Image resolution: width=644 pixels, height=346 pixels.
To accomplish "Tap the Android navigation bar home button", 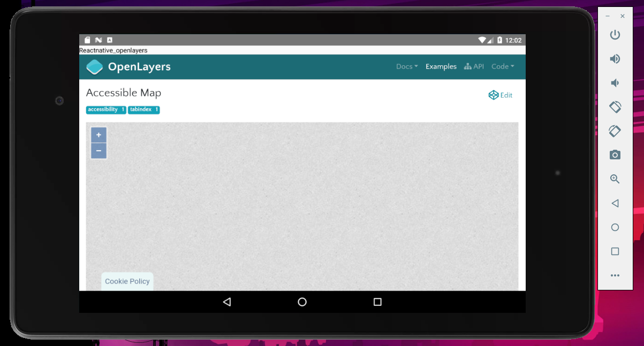I will [x=302, y=302].
